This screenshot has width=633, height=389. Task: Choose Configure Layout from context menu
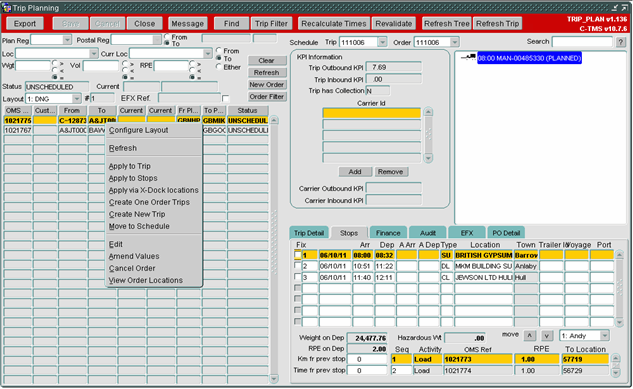(138, 130)
